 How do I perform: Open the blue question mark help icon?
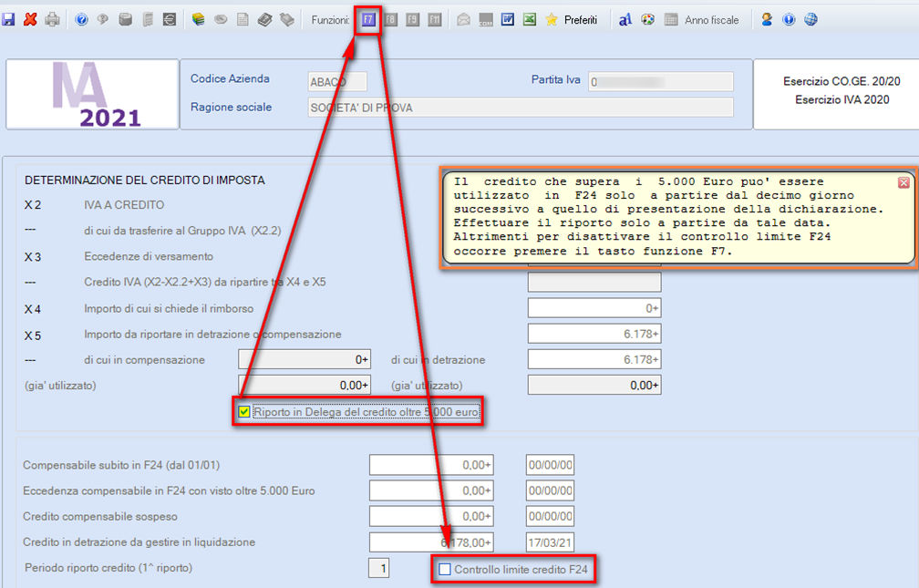click(81, 19)
